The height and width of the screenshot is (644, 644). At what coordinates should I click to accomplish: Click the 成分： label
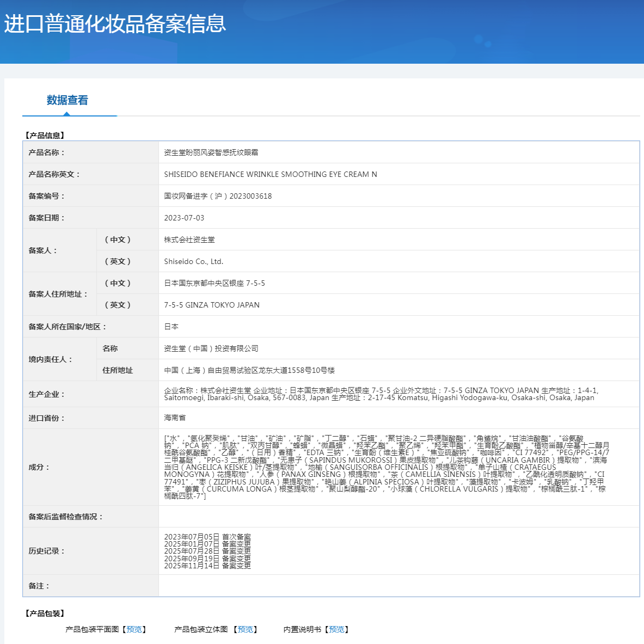39,467
